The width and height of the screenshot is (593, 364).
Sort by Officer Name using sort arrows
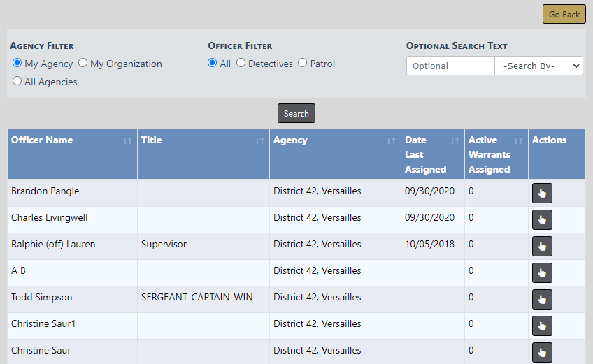[127, 140]
